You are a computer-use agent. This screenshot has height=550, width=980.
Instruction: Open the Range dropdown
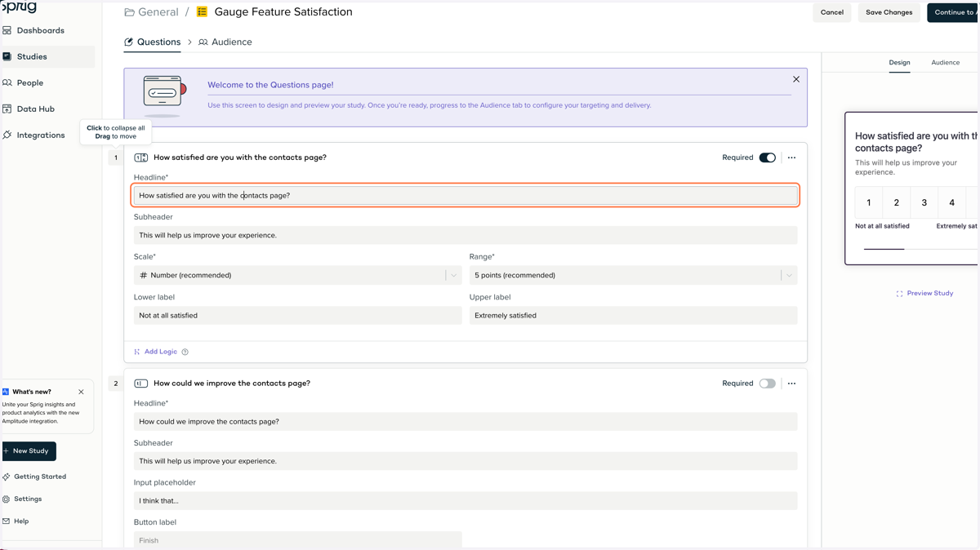click(x=633, y=275)
